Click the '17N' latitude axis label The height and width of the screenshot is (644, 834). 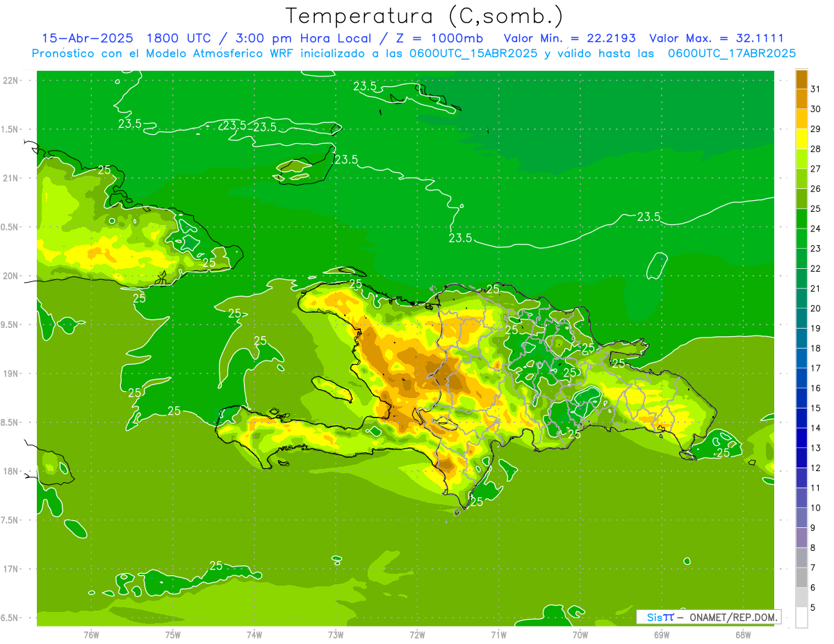click(x=10, y=569)
